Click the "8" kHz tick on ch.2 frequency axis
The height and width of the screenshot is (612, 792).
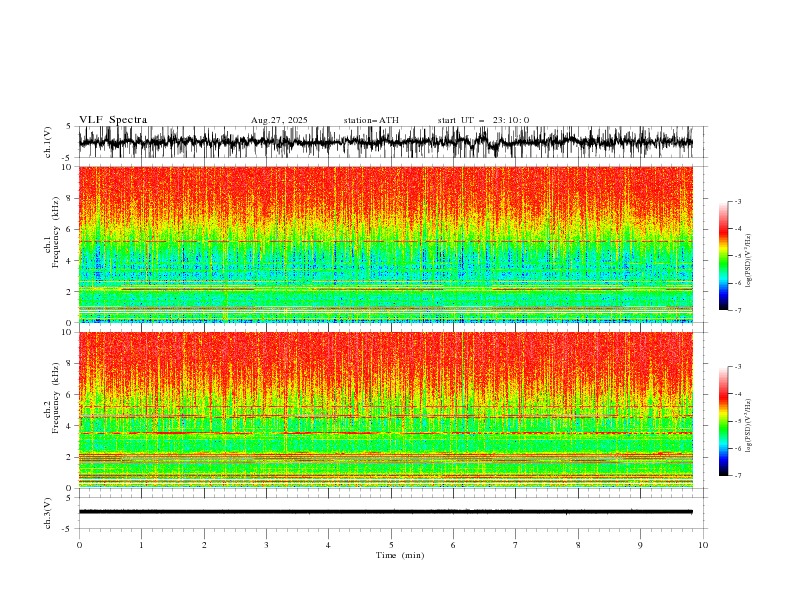71,364
